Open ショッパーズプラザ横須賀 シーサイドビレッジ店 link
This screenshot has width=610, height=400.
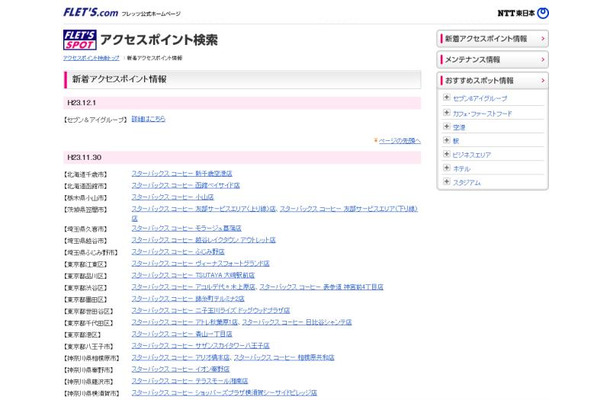coord(224,393)
